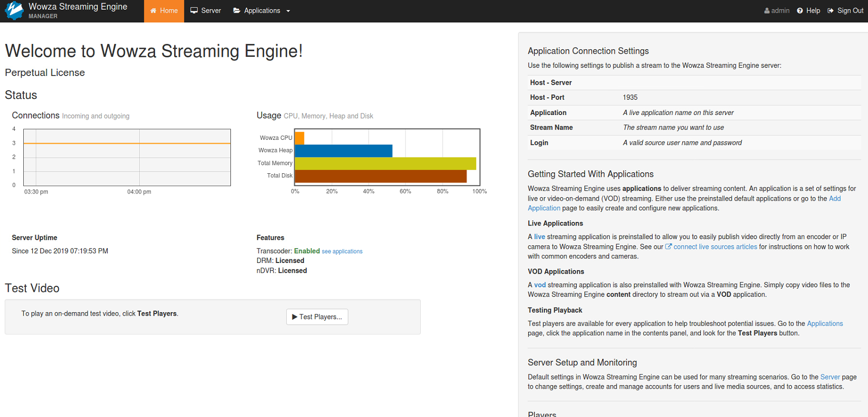The image size is (868, 417).
Task: Click the 'Server Setup and Monitoring' heading
Action: click(x=582, y=362)
